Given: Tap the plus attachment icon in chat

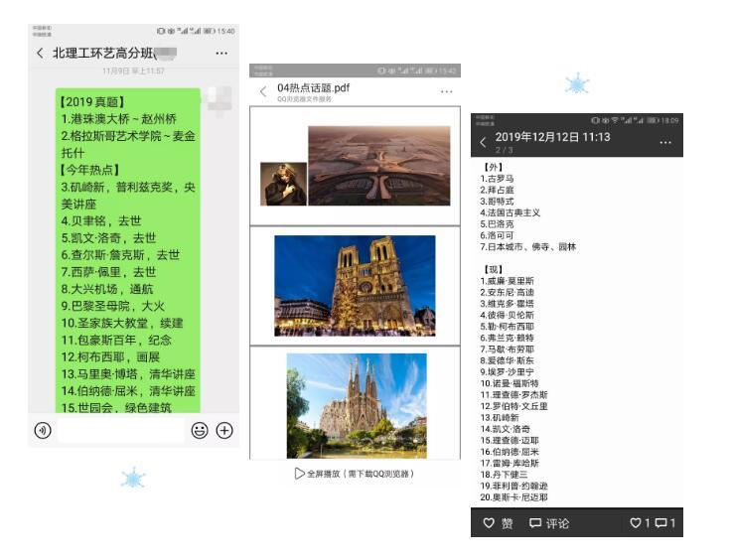Looking at the screenshot, I should click(224, 430).
